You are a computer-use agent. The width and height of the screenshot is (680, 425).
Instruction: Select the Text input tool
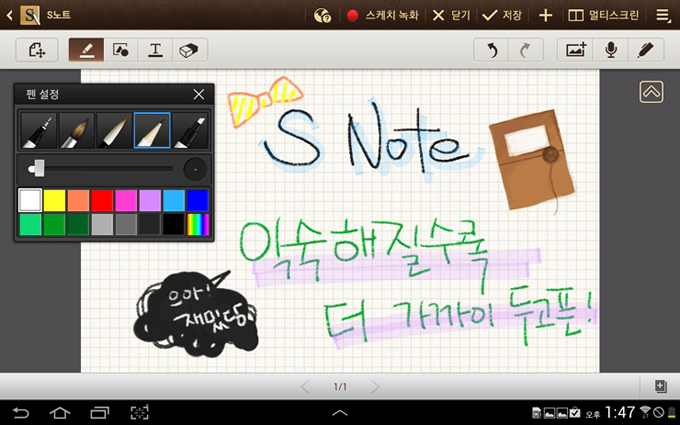tap(155, 50)
